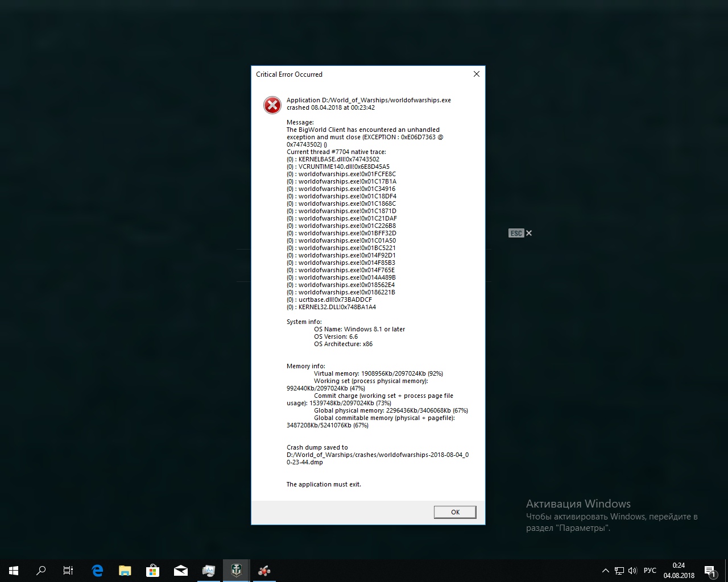Viewport: 728px width, 582px height.
Task: Click the VCRUNTIME140.dll!0x6E8D45A5 trace line
Action: click(x=338, y=167)
